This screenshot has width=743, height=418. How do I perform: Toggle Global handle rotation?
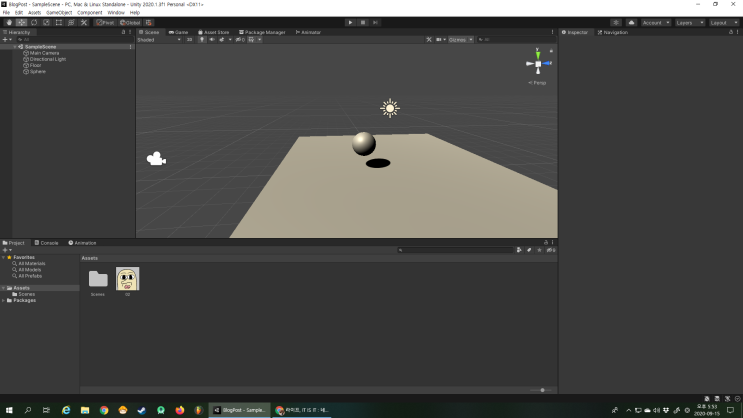(x=130, y=22)
